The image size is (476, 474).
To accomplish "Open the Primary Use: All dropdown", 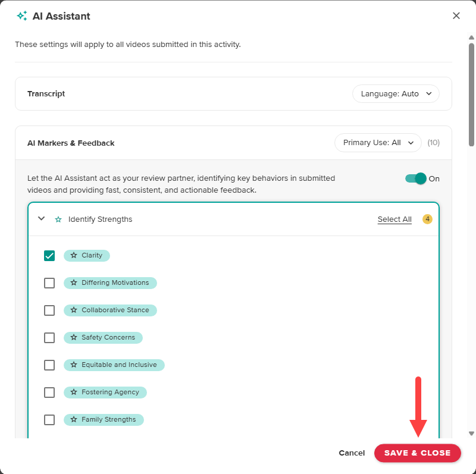I will (x=378, y=142).
